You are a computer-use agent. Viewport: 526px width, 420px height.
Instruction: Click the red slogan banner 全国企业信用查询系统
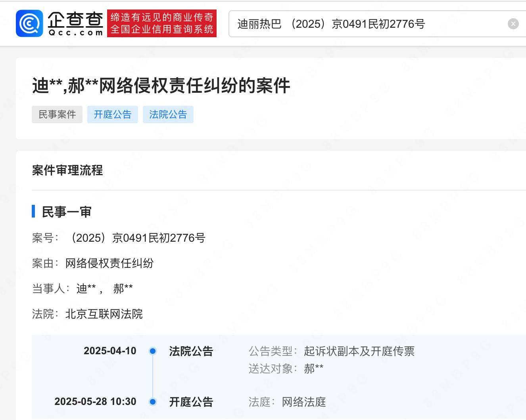[162, 23]
